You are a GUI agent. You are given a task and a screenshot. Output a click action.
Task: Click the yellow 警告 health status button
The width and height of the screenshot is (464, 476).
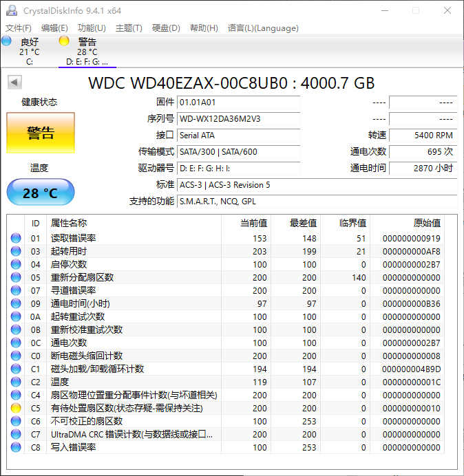pos(41,133)
